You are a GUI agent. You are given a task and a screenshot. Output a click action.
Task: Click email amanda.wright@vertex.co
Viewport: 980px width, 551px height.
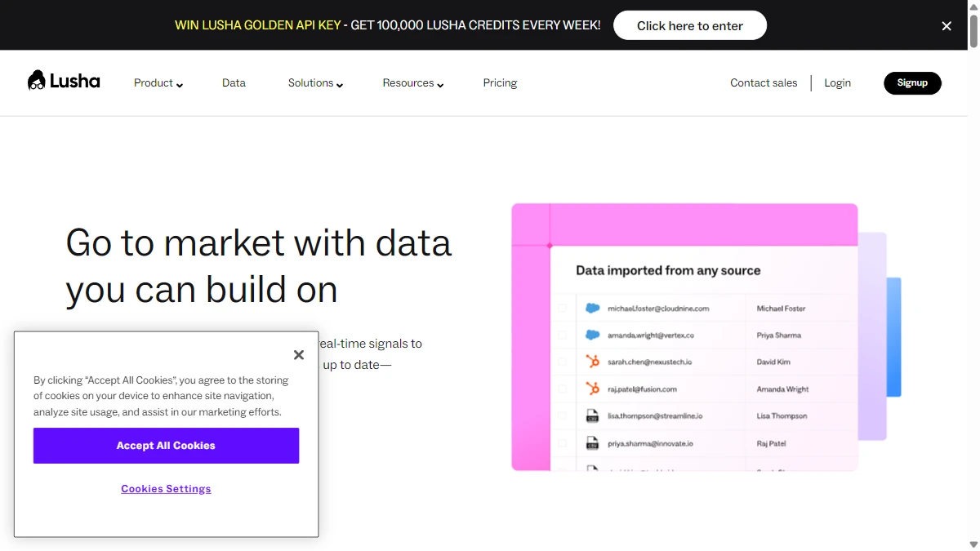coord(651,335)
